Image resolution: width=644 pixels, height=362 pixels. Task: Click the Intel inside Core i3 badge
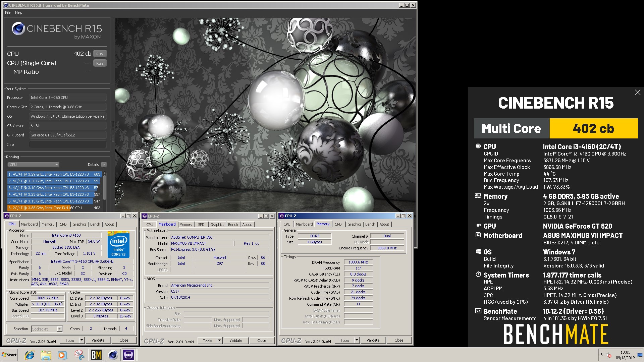click(x=119, y=245)
